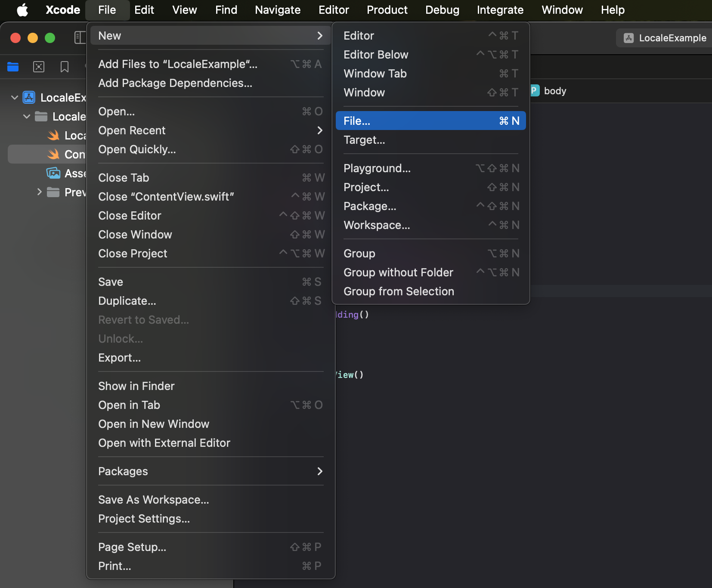Choose New Target…
Image resolution: width=712 pixels, height=588 pixels.
pos(431,140)
